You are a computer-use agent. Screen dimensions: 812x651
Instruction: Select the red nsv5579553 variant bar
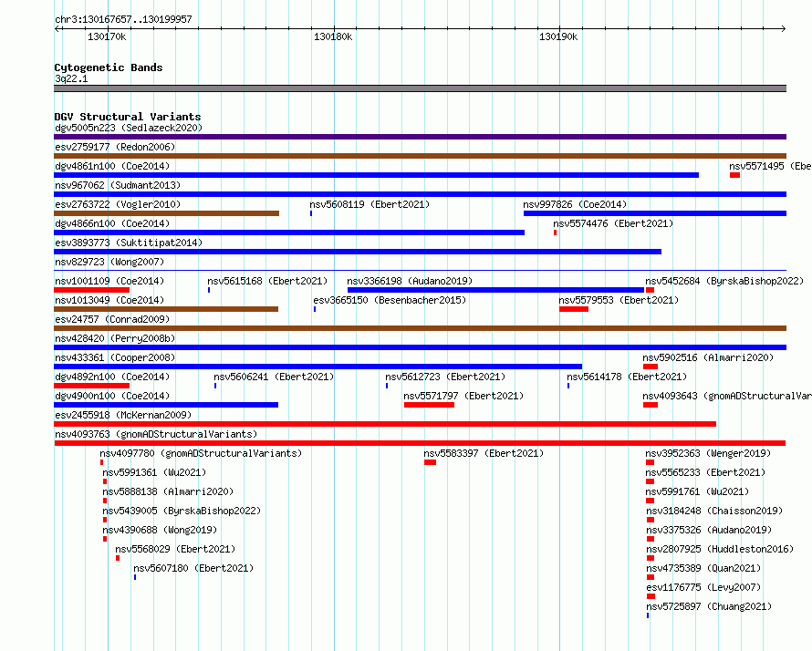[574, 309]
